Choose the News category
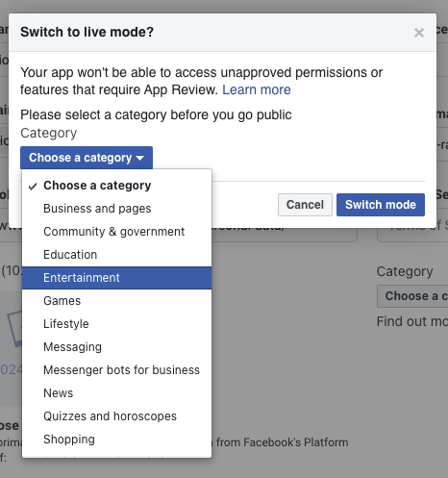Viewport: 448px width, 478px height. [x=116, y=393]
